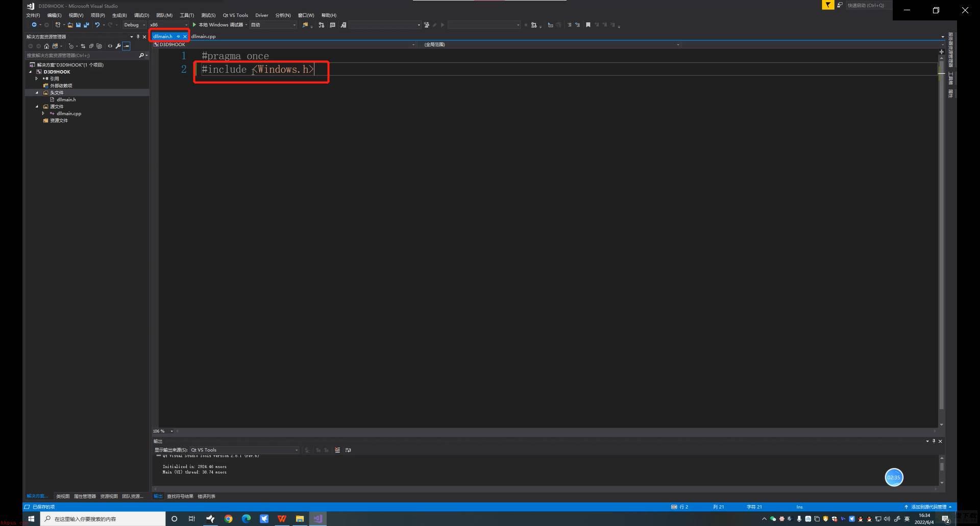Switch to the dllmain.cpp editor tab
This screenshot has height=526, width=980.
coord(204,36)
